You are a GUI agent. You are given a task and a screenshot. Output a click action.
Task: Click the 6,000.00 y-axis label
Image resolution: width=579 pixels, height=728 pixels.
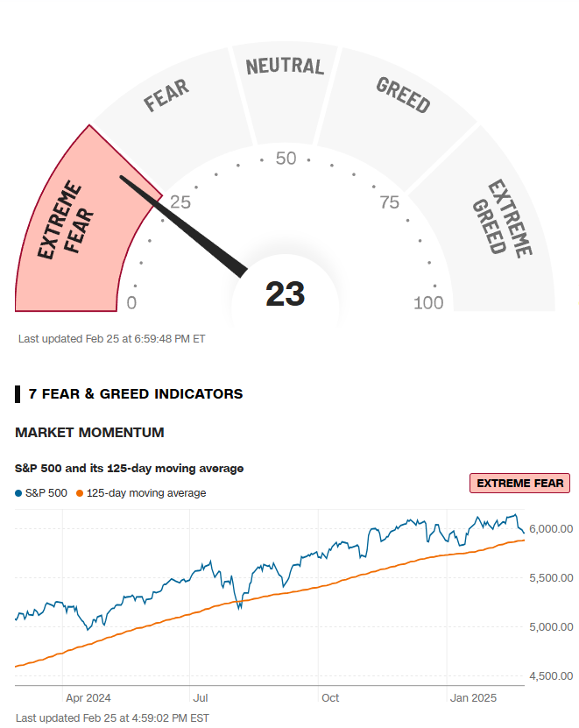(551, 529)
